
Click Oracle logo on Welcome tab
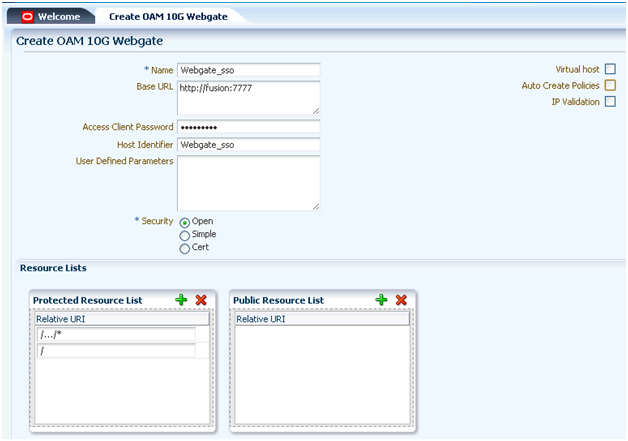27,16
